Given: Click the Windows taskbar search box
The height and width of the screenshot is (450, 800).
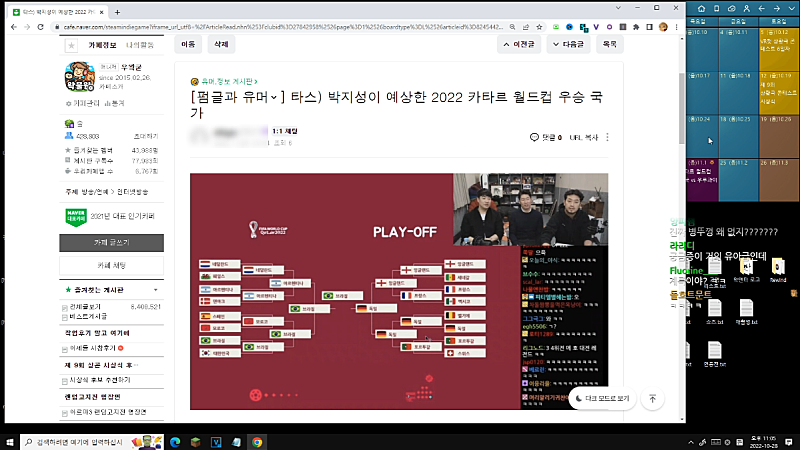Looking at the screenshot, I should [x=93, y=442].
